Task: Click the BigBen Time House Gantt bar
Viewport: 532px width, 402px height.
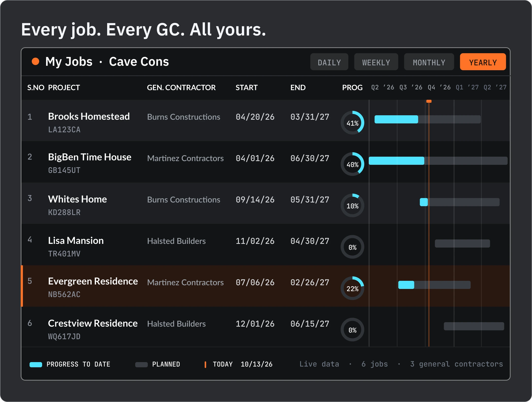Action: click(438, 161)
